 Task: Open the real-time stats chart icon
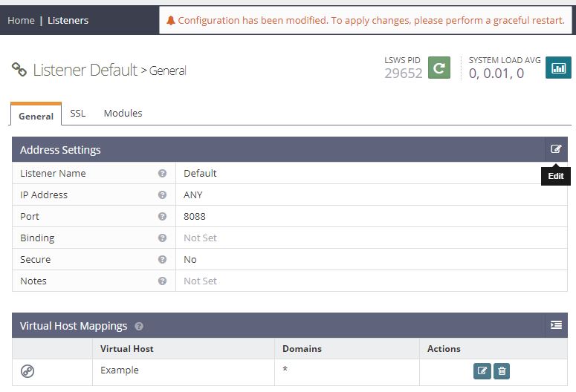pos(558,68)
